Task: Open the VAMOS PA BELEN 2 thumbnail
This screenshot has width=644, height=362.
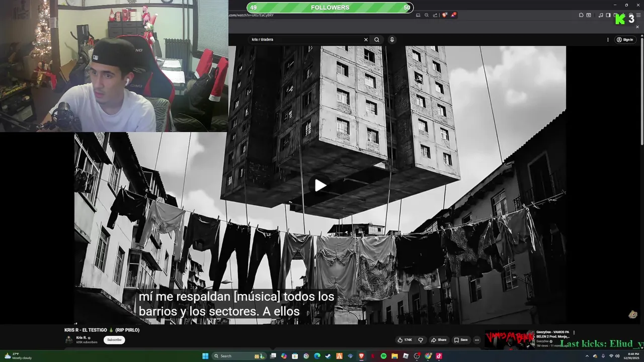Action: click(509, 339)
